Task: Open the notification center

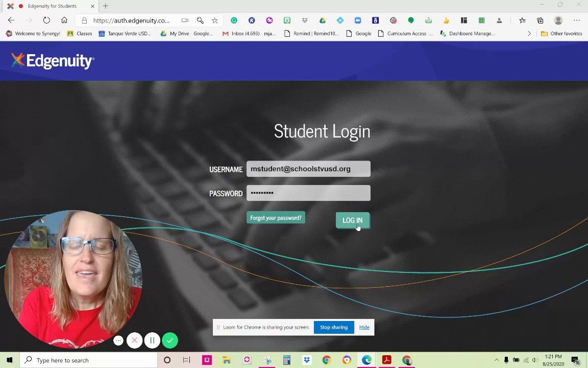Action: 575,360
